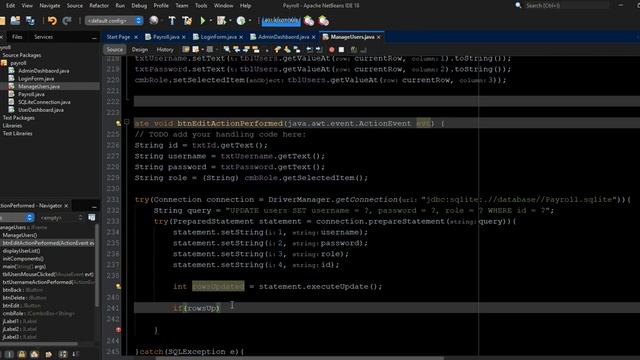
Task: Click the second profiler icon beside the memory bar
Action: click(324, 21)
